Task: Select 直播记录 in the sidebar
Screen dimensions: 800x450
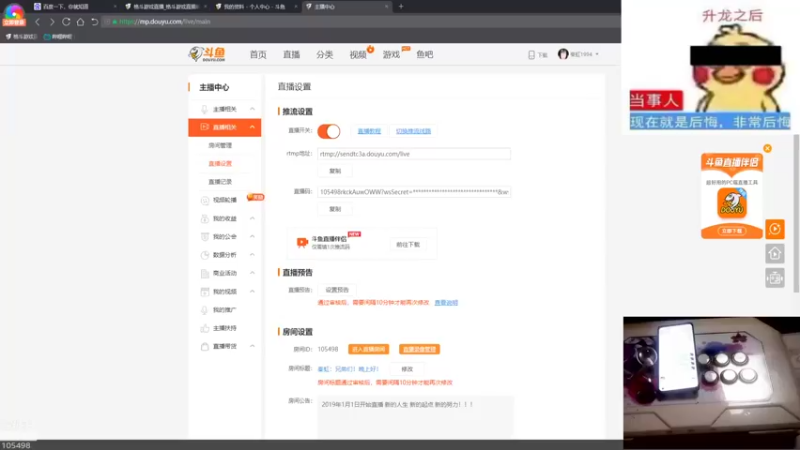Action: tap(220, 182)
